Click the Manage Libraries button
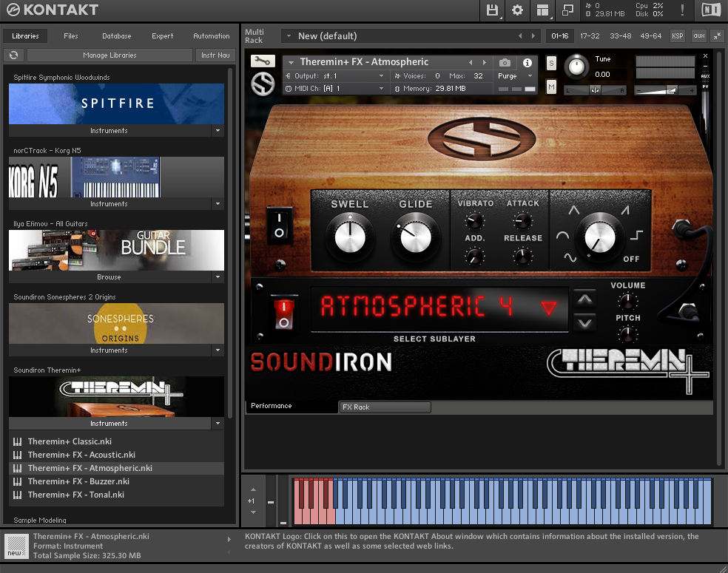728x573 pixels. (109, 55)
